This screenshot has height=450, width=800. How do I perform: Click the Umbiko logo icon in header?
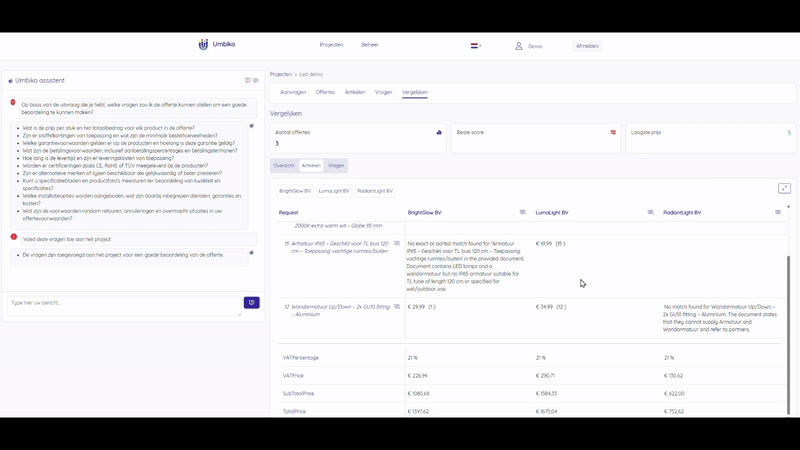(203, 44)
